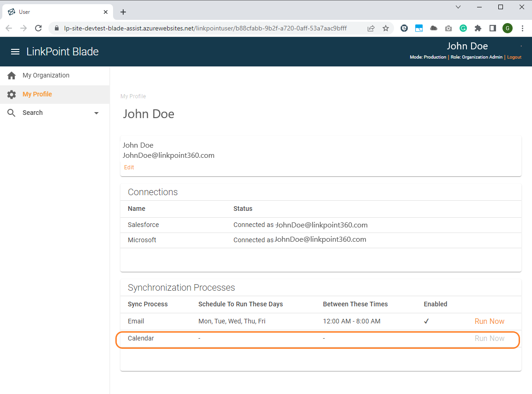The height and width of the screenshot is (394, 532).
Task: Open a new browser tab
Action: 123,12
